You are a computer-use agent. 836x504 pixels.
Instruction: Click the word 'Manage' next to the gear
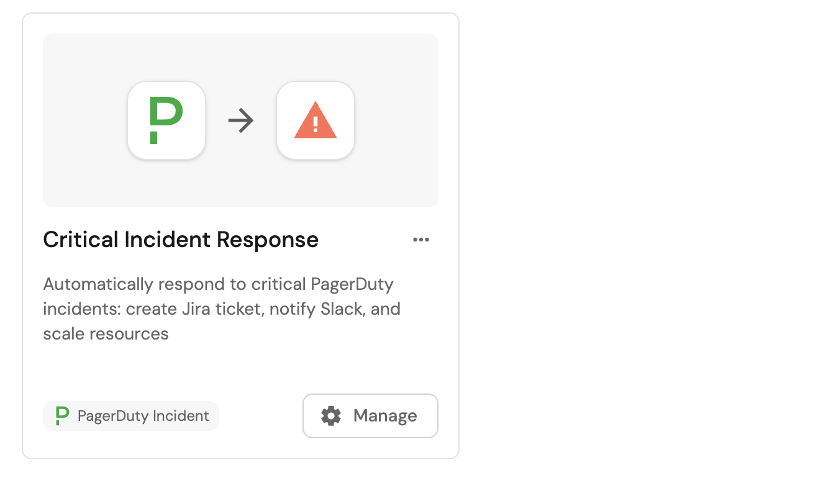coord(385,416)
